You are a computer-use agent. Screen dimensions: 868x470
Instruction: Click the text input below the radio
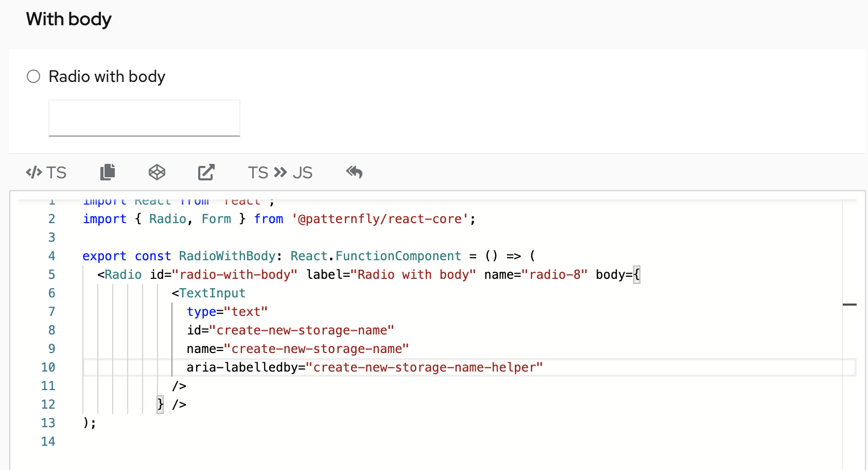point(144,118)
